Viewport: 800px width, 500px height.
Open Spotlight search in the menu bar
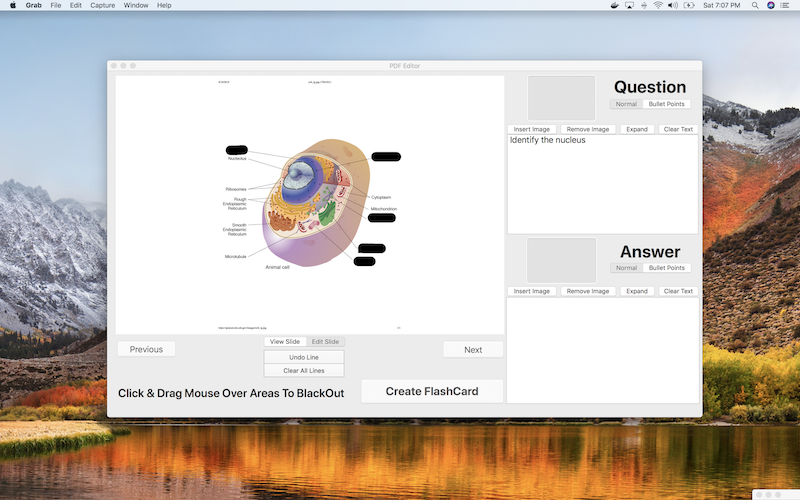pos(755,5)
